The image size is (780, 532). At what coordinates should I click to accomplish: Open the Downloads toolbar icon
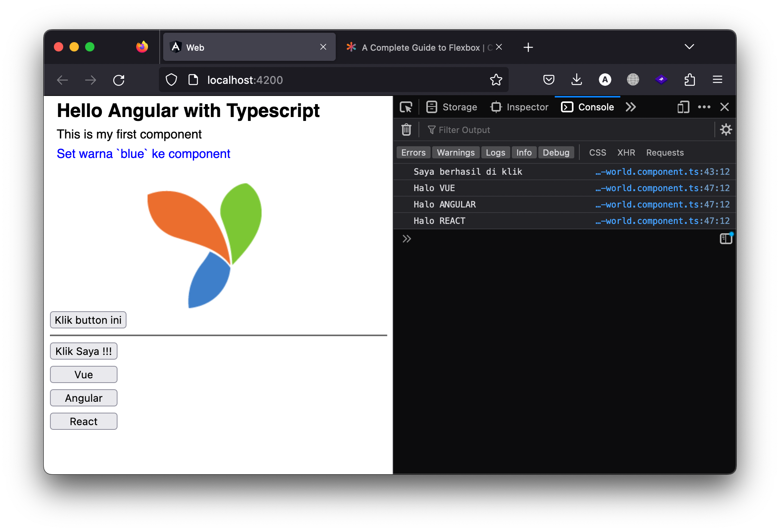click(x=577, y=80)
